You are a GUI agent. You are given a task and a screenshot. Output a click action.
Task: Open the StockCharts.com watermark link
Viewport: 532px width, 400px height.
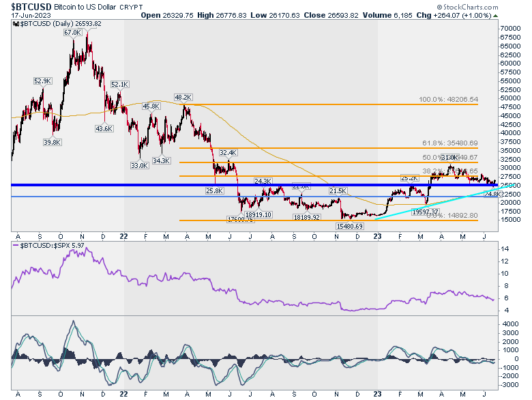467,7
